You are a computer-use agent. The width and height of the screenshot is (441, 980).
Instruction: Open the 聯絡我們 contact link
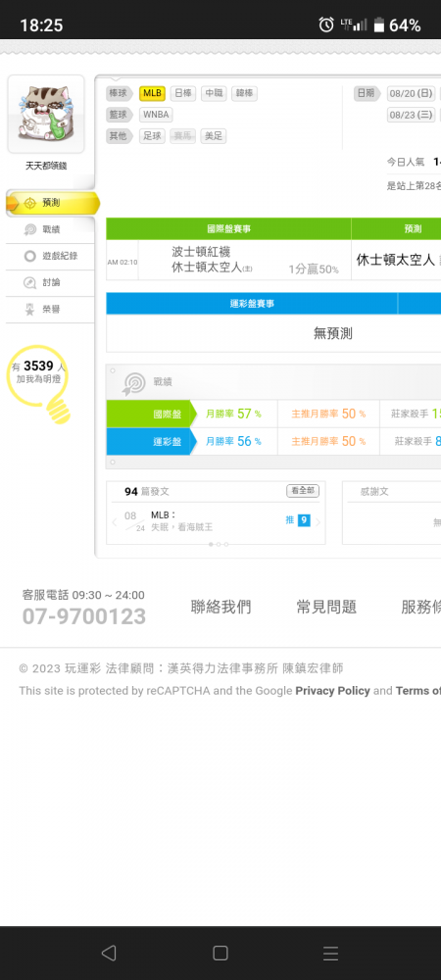[x=221, y=607]
